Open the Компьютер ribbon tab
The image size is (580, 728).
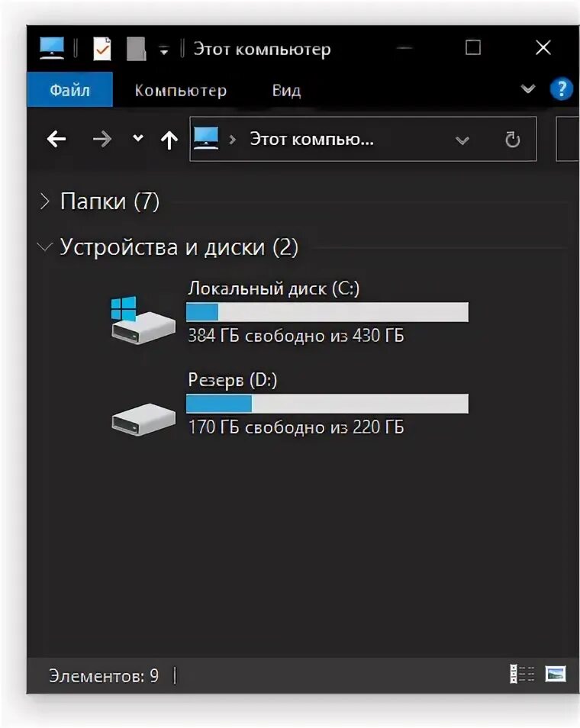(180, 90)
